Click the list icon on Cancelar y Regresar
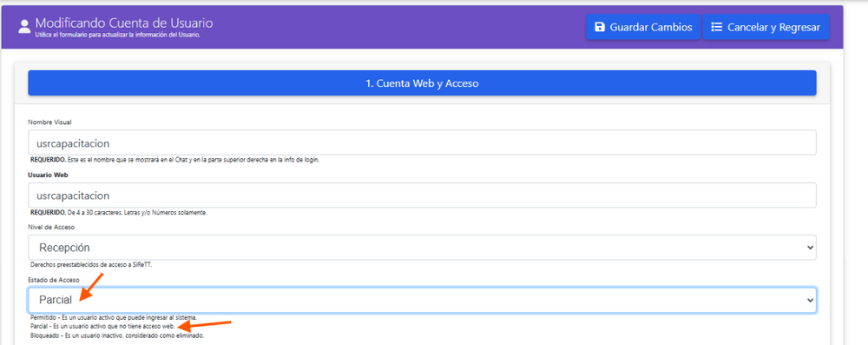The height and width of the screenshot is (345, 868). point(716,27)
